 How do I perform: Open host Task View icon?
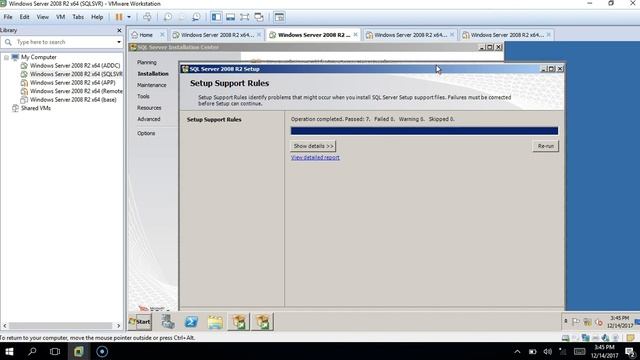(x=55, y=351)
